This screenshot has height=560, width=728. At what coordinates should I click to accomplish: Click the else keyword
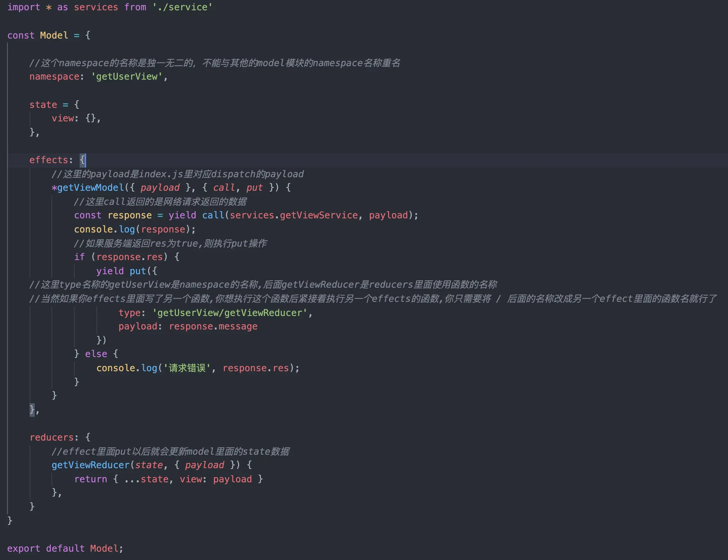click(96, 354)
